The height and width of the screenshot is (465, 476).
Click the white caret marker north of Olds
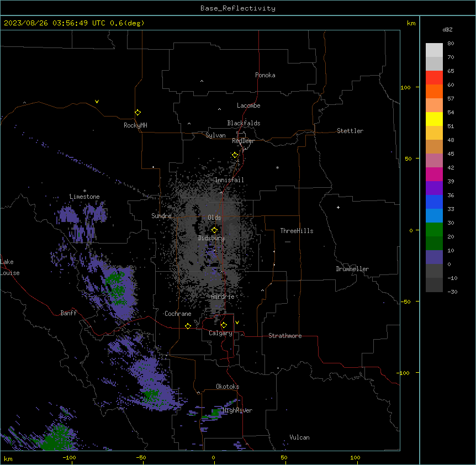click(221, 192)
